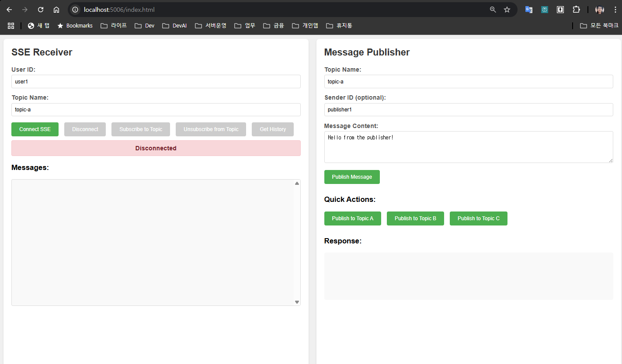Reload the page with the refresh icon
The image size is (622, 364).
pos(41,10)
